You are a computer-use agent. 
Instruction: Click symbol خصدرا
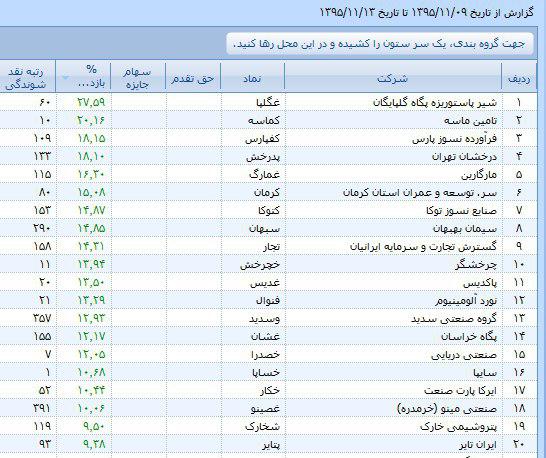[265, 355]
